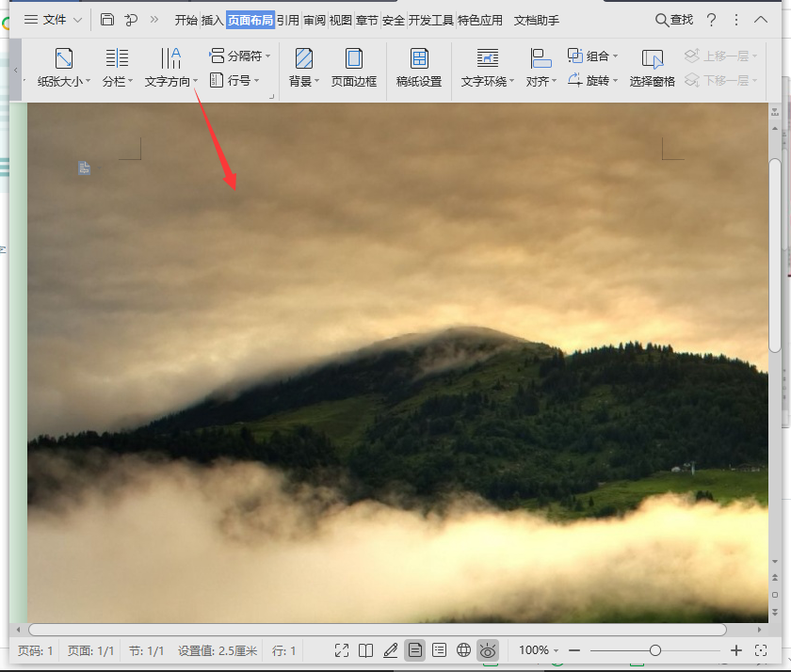Toggle fullscreen view in status bar
The width and height of the screenshot is (791, 672).
click(342, 650)
